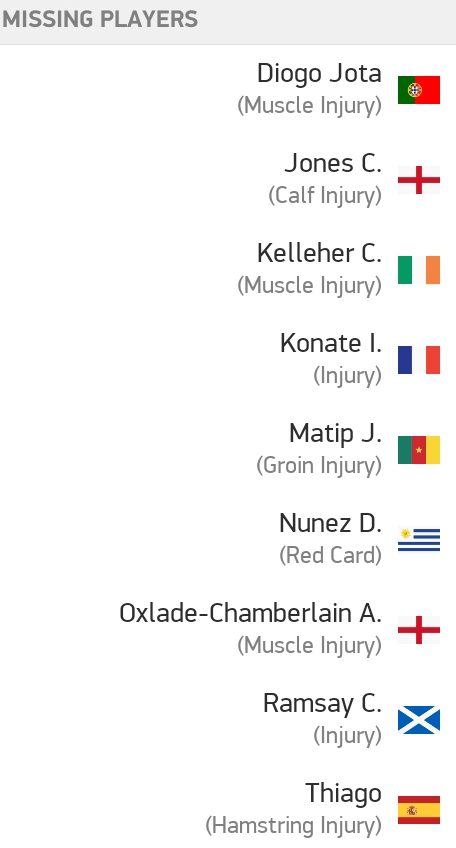Screen dimensions: 456x848
Task: Click the Spain flag beside Thiago
Action: click(x=419, y=810)
